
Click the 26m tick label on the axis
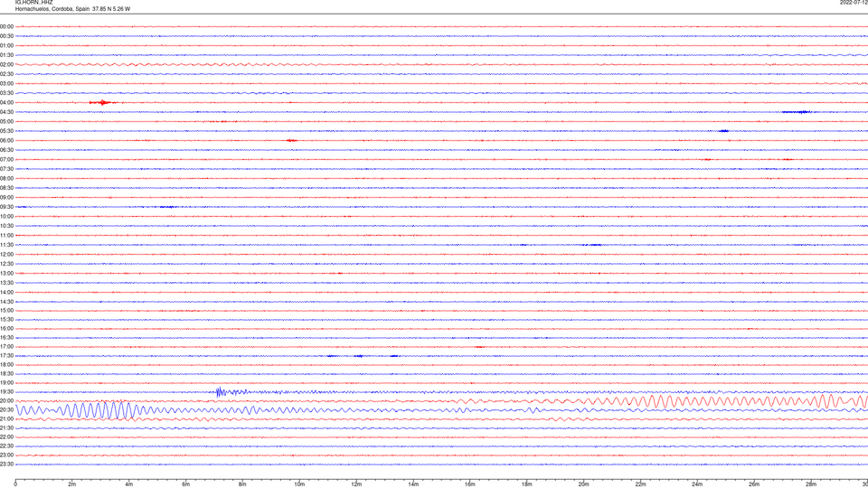(754, 484)
